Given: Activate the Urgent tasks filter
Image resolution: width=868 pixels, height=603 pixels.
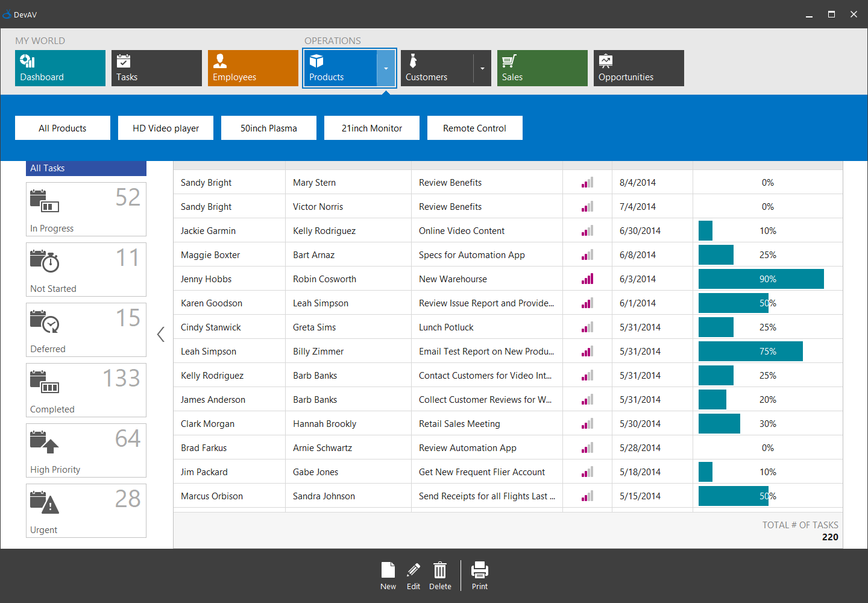Looking at the screenshot, I should [86, 511].
